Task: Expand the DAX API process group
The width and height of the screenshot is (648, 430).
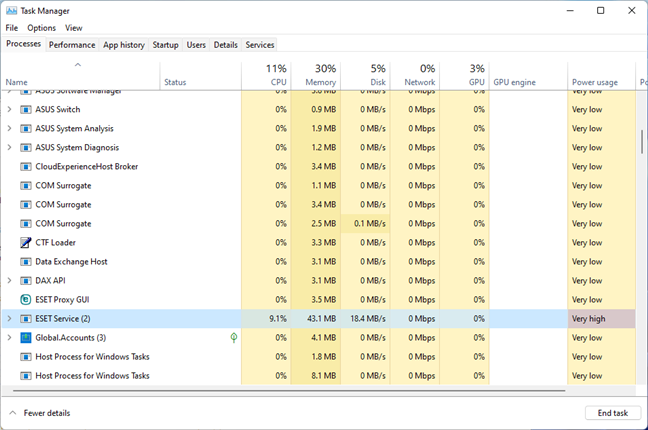Action: click(x=9, y=281)
